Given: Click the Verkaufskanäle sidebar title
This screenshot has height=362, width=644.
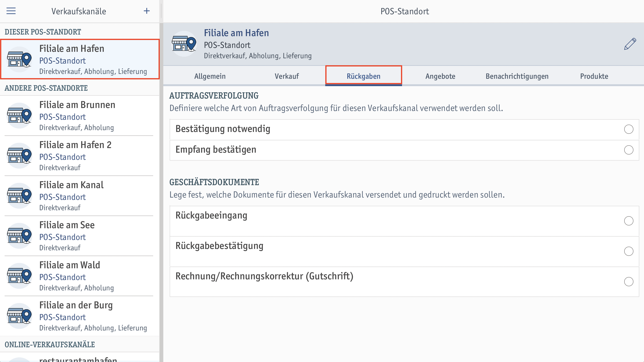Looking at the screenshot, I should (79, 11).
